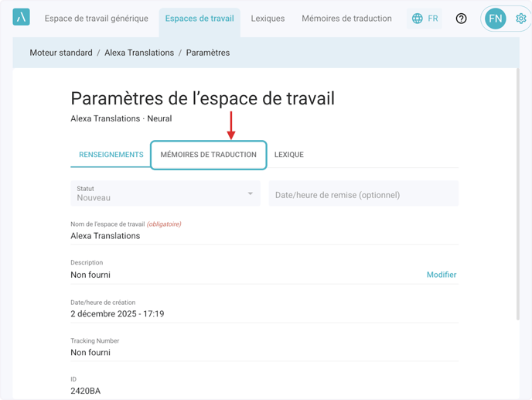Open the settings gear icon
Image resolution: width=532 pixels, height=400 pixels.
(520, 19)
